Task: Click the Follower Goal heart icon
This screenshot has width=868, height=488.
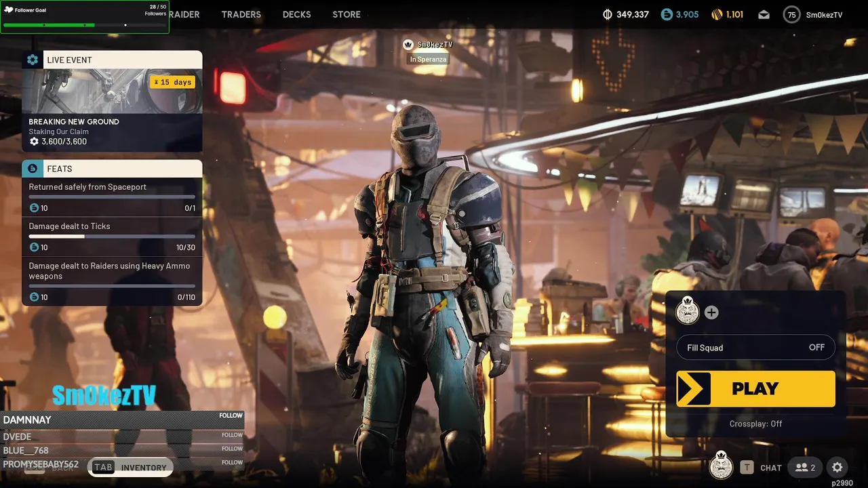Action: (8, 9)
